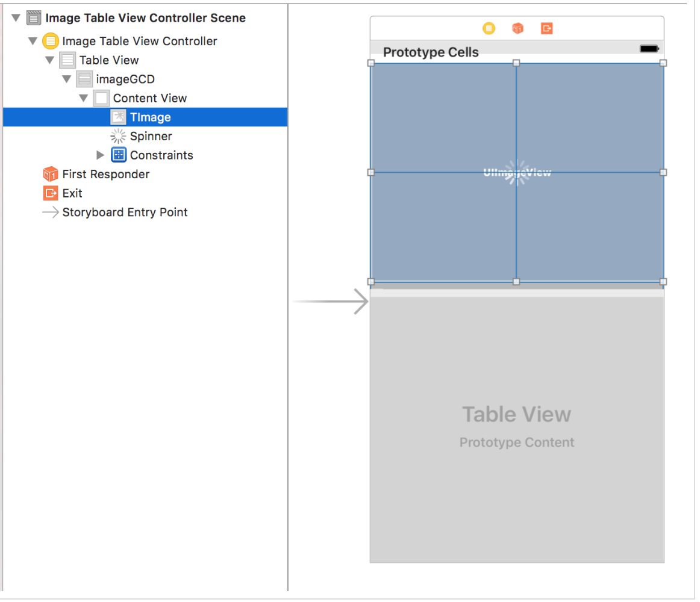
Task: Click the First Responder cube icon in outline
Action: pyautogui.click(x=51, y=174)
